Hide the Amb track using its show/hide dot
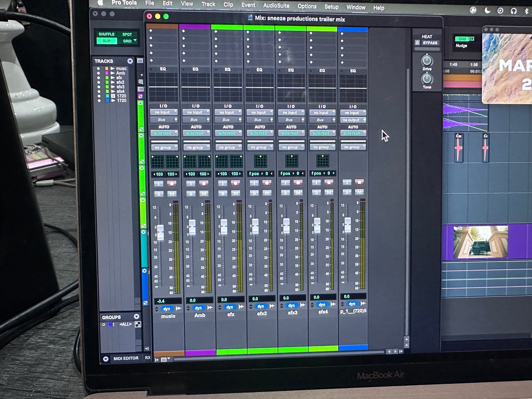 tap(99, 73)
